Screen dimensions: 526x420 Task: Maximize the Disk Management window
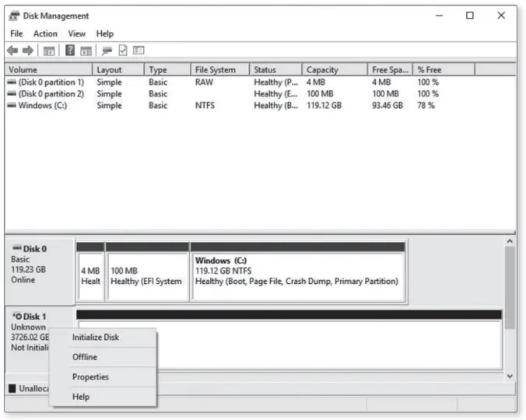click(470, 16)
